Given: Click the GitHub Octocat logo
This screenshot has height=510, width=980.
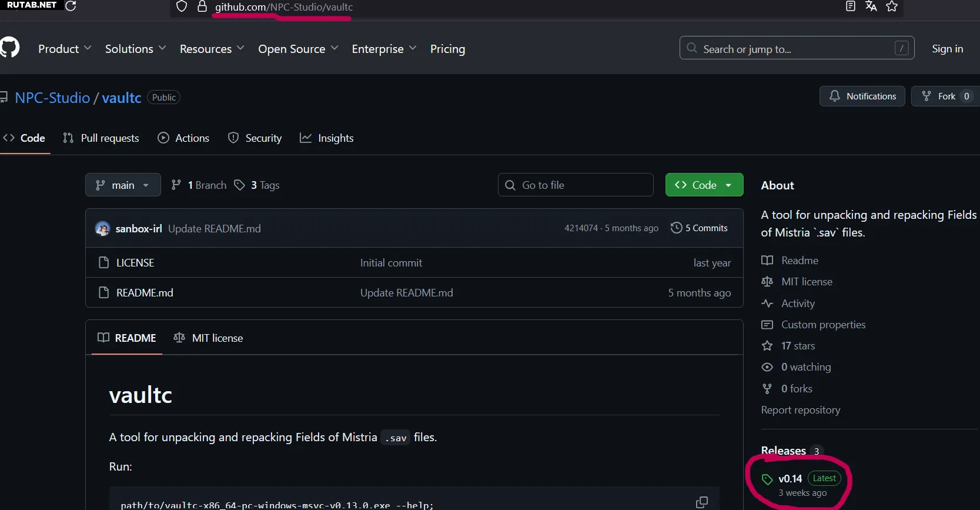Looking at the screenshot, I should [9, 48].
